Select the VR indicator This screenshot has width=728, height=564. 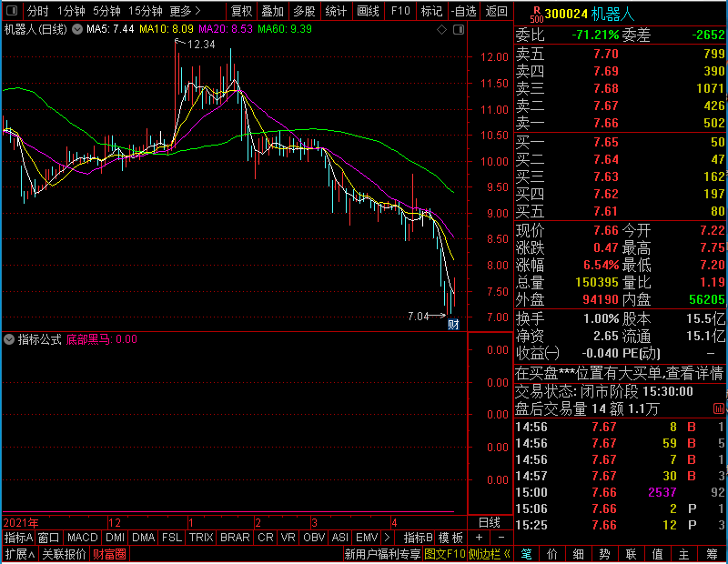[288, 538]
